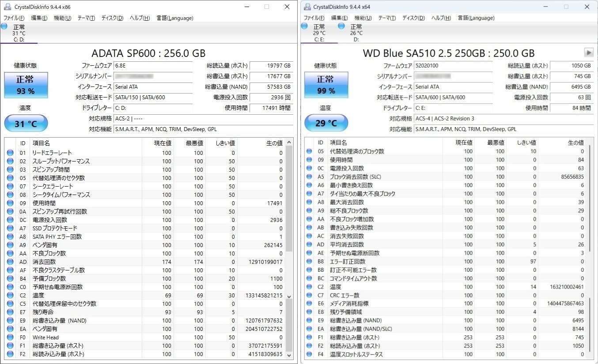The width and height of the screenshot is (598, 364).
Task: Click the 生の値 column header in x64 window
Action: (563, 143)
